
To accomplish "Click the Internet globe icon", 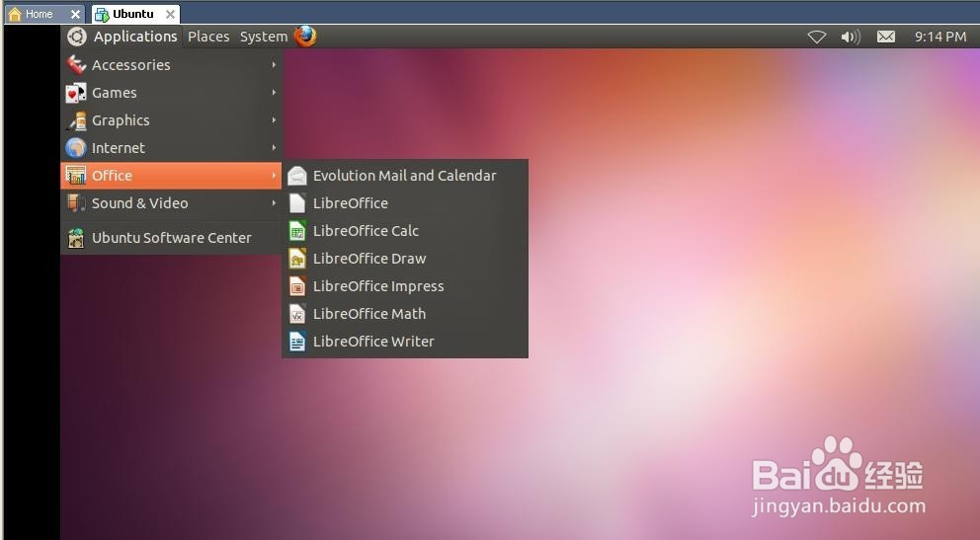I will pyautogui.click(x=76, y=148).
